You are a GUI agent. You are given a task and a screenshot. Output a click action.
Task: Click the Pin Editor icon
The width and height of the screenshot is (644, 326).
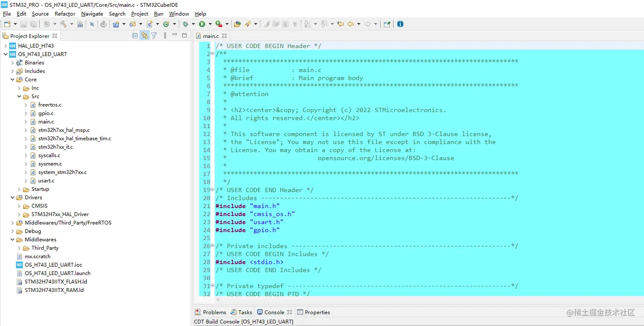tap(387, 24)
